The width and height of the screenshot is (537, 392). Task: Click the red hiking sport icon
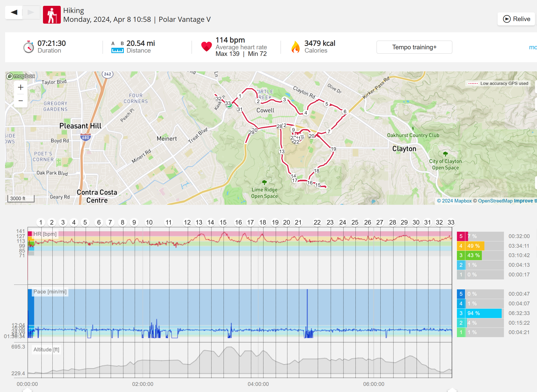[52, 15]
